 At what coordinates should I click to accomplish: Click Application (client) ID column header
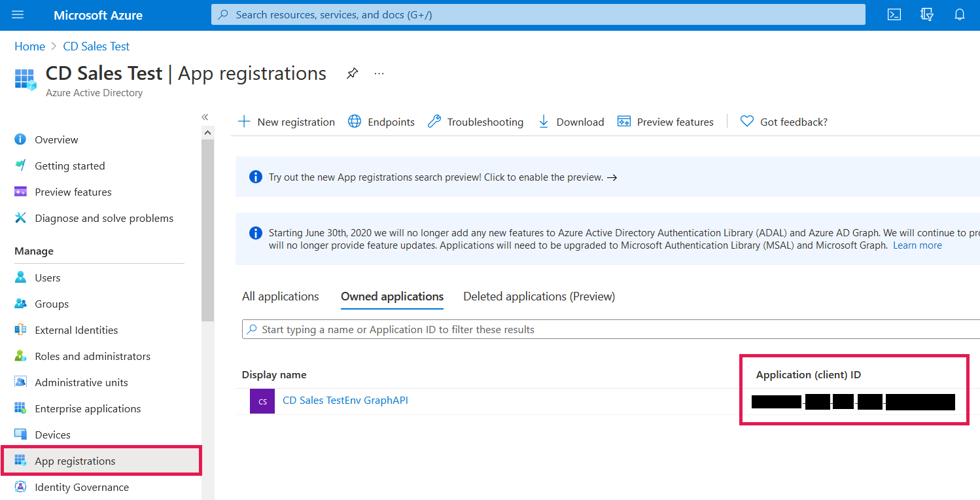click(809, 375)
